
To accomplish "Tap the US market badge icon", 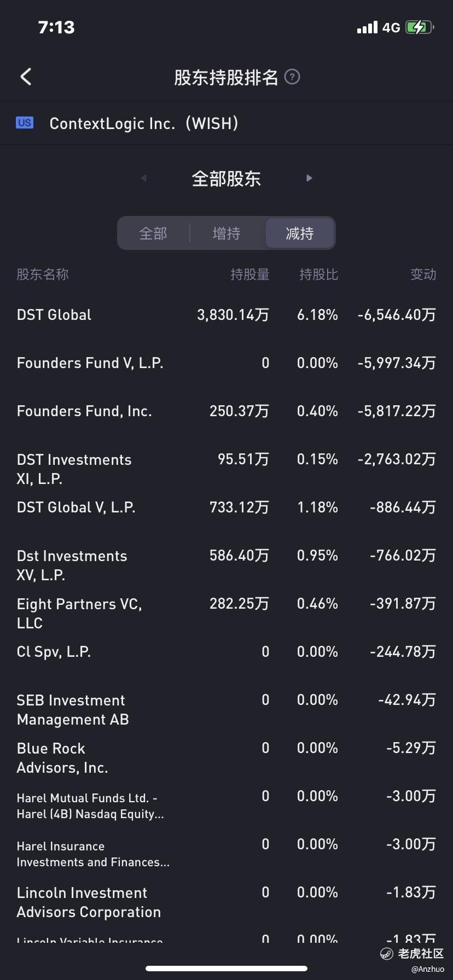I will click(x=25, y=123).
